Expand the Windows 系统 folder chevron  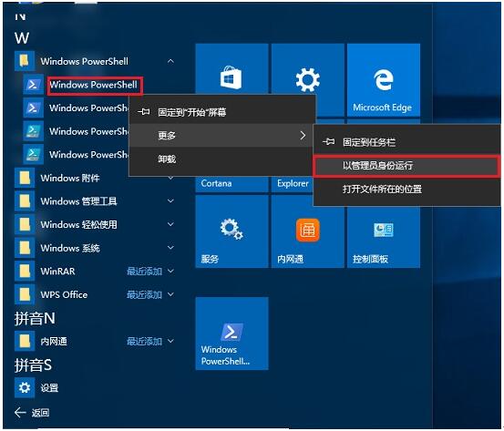tap(170, 248)
